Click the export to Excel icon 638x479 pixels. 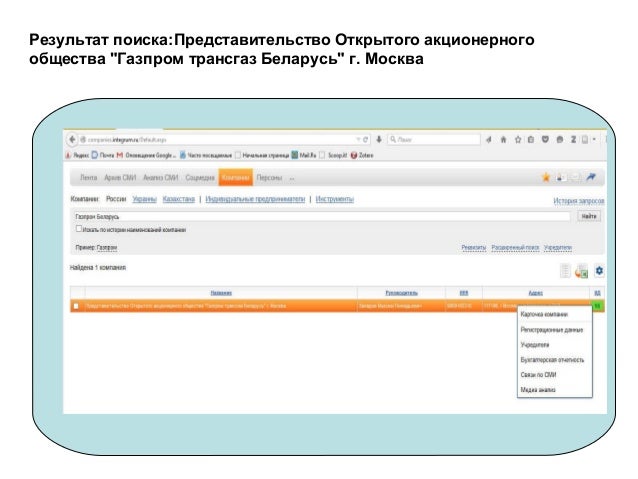pyautogui.click(x=581, y=271)
